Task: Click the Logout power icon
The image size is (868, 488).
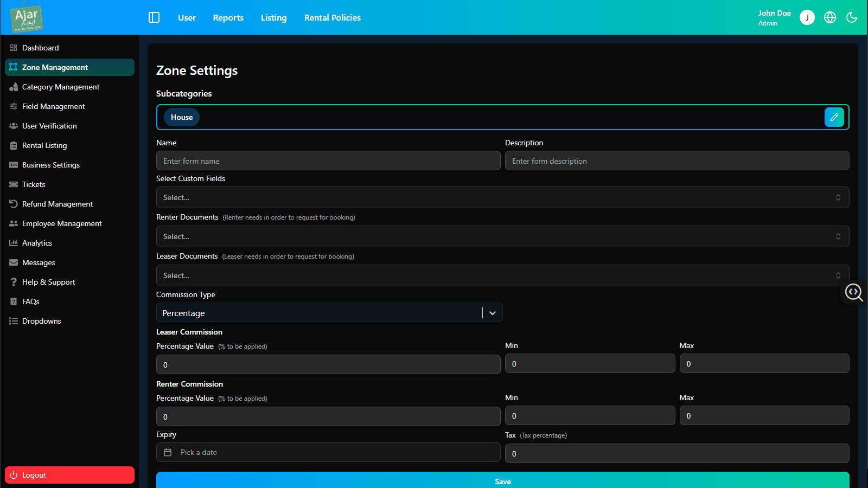Action: point(14,475)
